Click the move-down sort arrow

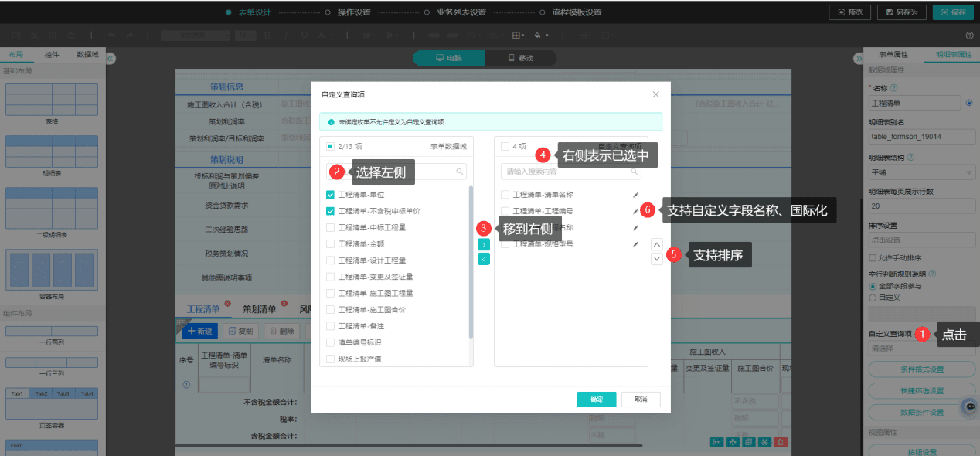tap(657, 259)
